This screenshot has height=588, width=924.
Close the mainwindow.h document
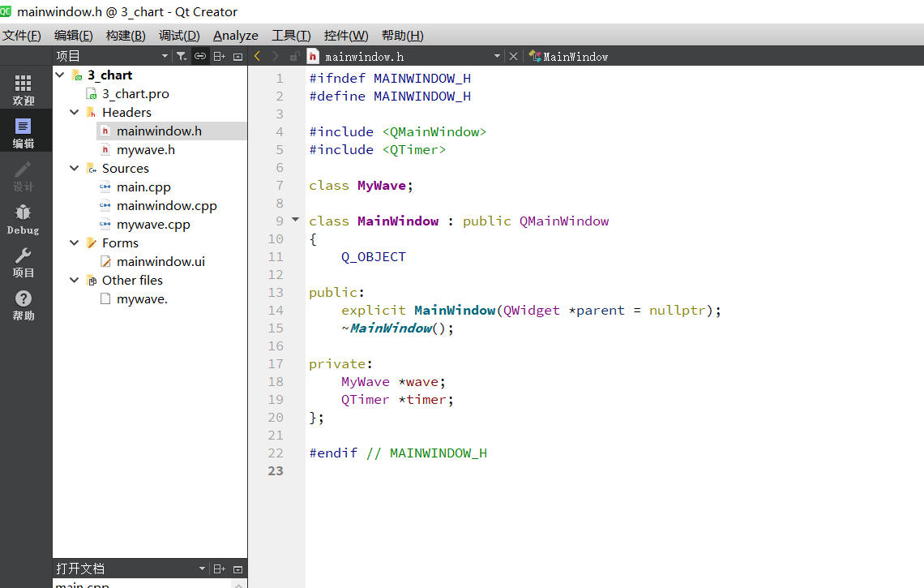pyautogui.click(x=513, y=56)
